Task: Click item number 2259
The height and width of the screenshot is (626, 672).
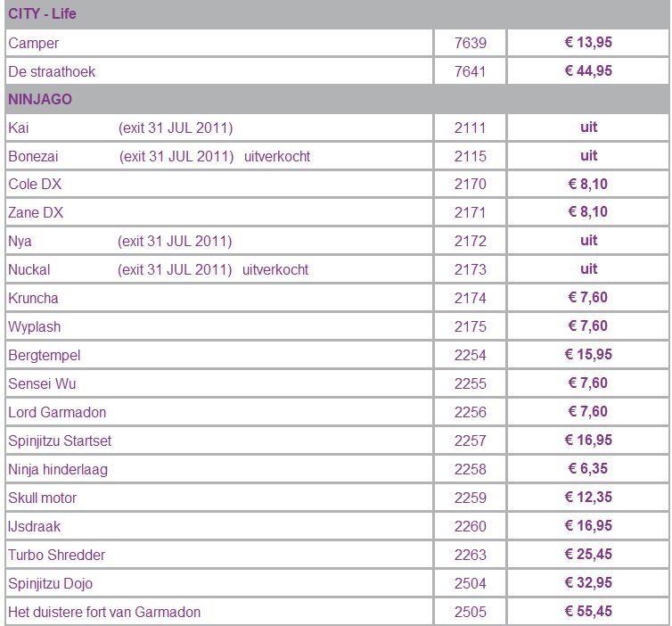Action: (x=471, y=498)
